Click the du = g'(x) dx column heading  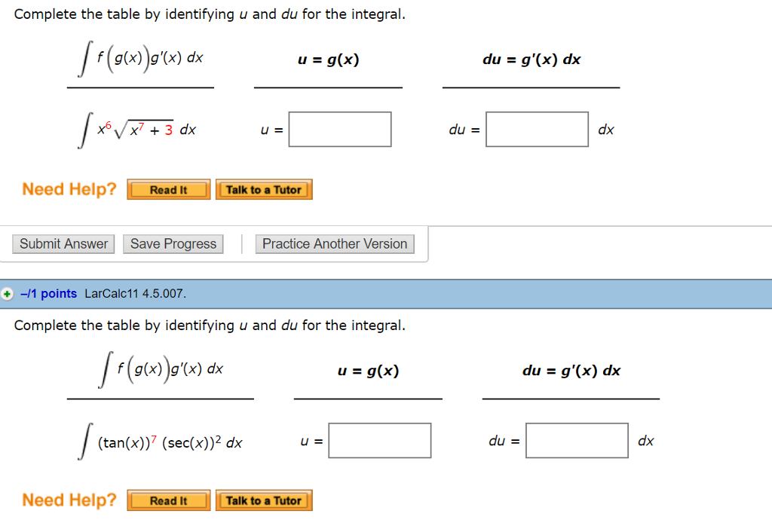pos(531,60)
